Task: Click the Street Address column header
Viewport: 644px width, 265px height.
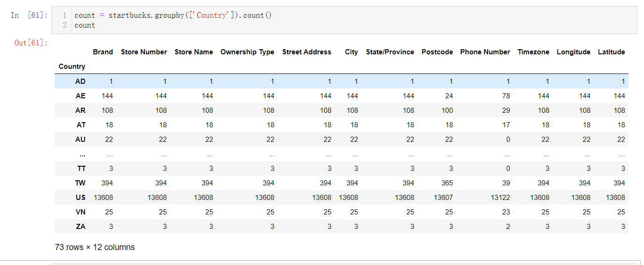Action: coord(307,52)
